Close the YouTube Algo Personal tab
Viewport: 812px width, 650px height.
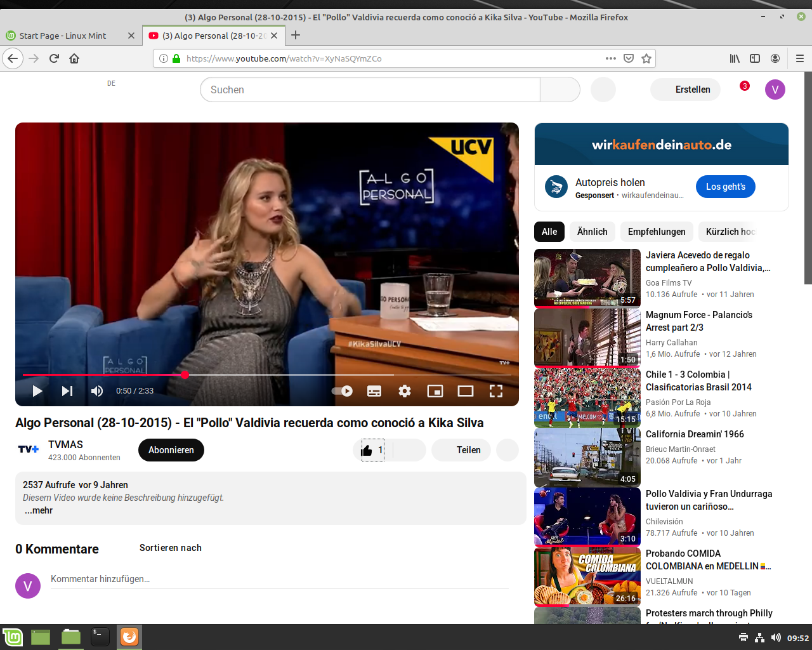(274, 36)
